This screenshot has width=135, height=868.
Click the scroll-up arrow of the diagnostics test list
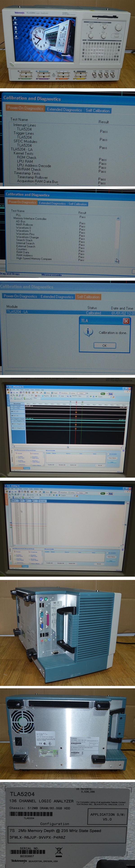[x=118, y=218]
